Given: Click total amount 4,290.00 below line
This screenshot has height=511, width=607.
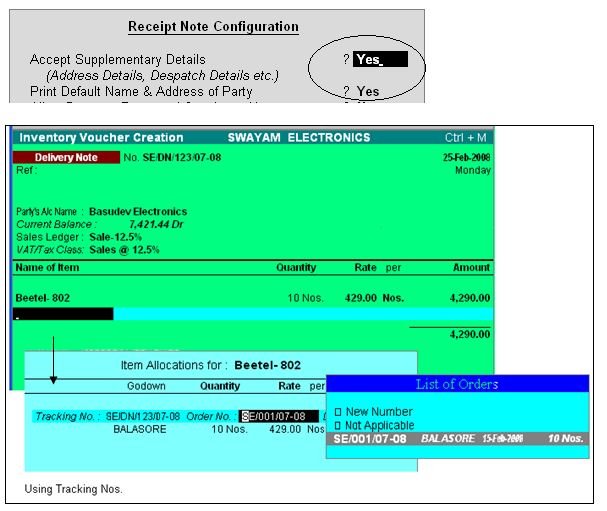Looking at the screenshot, I should [x=470, y=334].
